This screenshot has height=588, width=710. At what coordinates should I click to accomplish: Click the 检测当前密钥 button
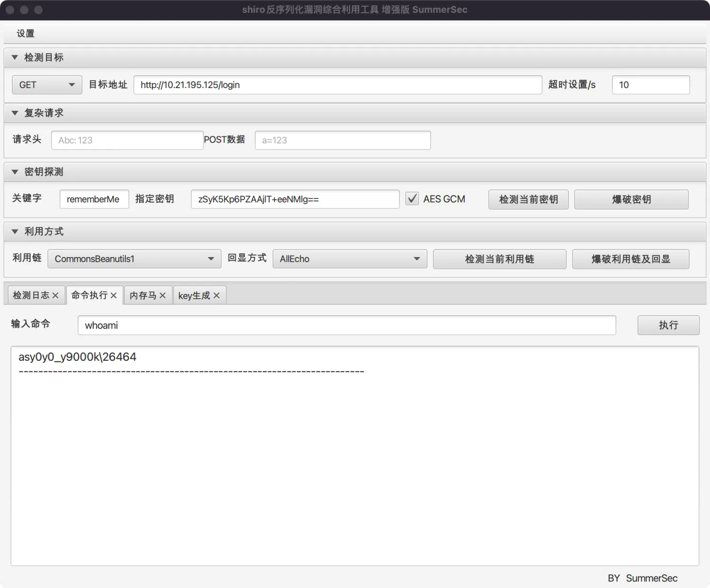click(528, 199)
